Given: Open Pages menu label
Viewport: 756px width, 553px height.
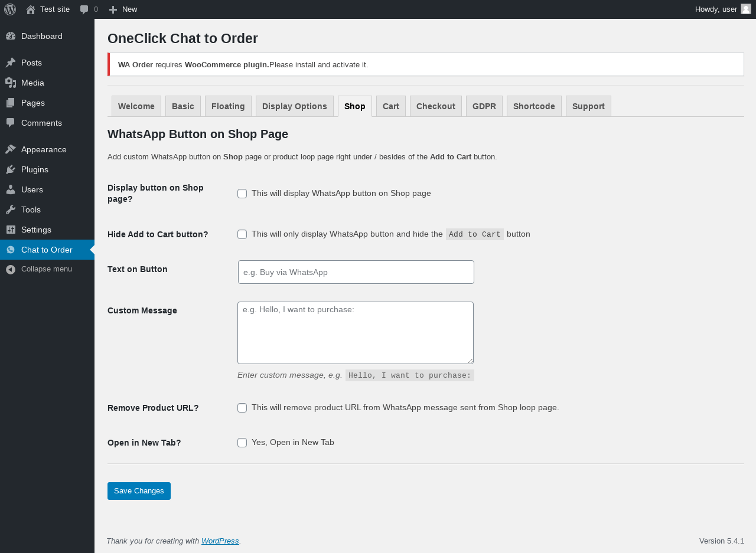Looking at the screenshot, I should point(33,103).
